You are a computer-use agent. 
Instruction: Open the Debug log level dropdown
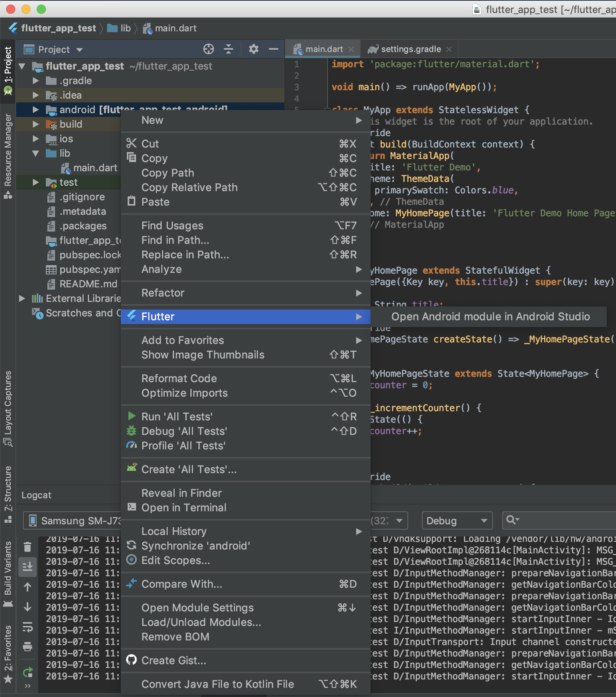tap(457, 521)
